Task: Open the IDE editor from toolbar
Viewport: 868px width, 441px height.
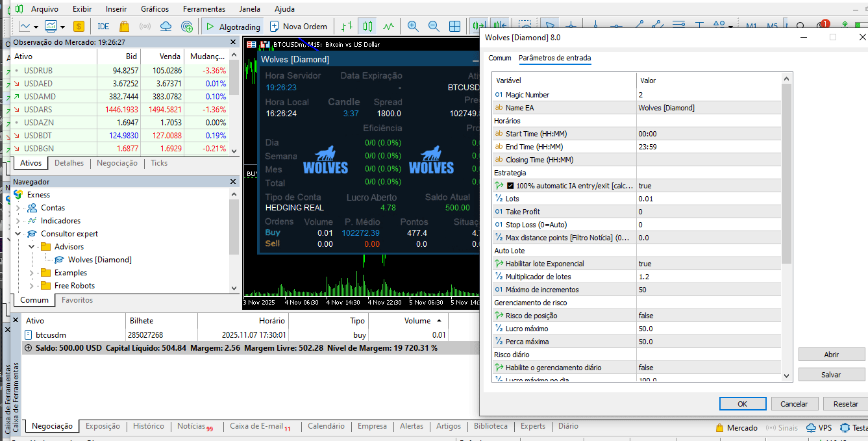Action: coord(103,27)
